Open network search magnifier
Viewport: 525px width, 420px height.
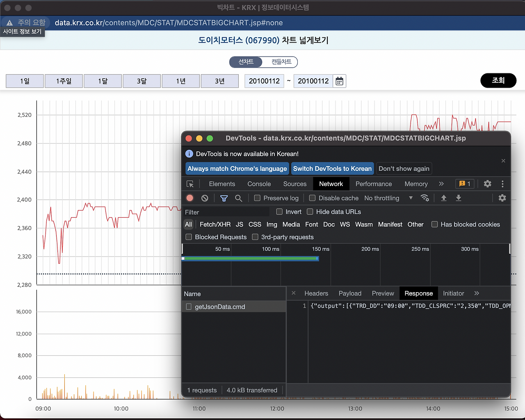click(238, 198)
